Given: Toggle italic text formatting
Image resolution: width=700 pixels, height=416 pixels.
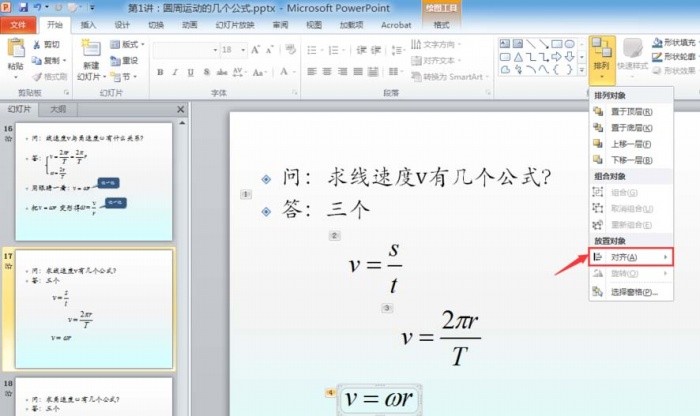Looking at the screenshot, I should coord(175,72).
